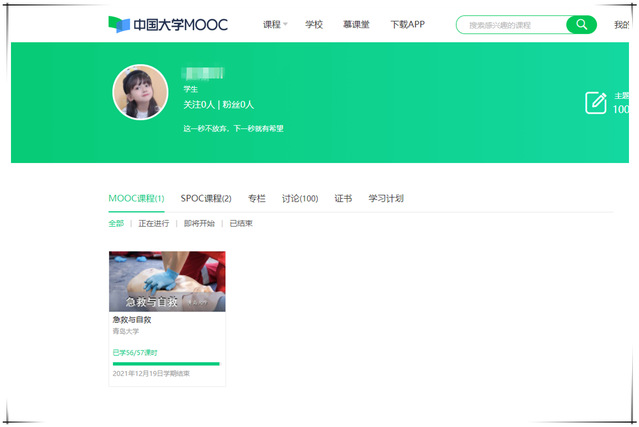
Task: Expand the 课程 dropdown arrow
Action: point(285,24)
